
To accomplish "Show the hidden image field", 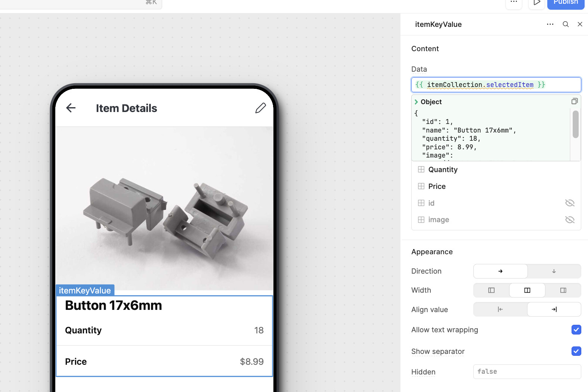I will click(570, 220).
